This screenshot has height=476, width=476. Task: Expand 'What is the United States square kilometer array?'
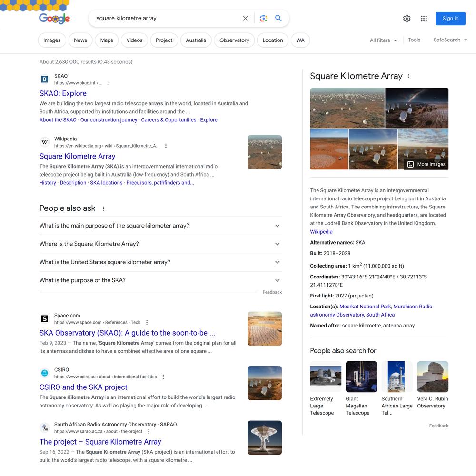click(x=160, y=262)
